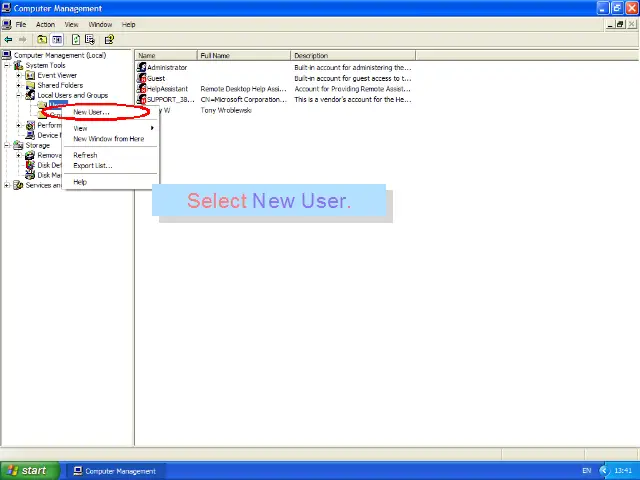Click the Shared Folders icon

tap(30, 85)
